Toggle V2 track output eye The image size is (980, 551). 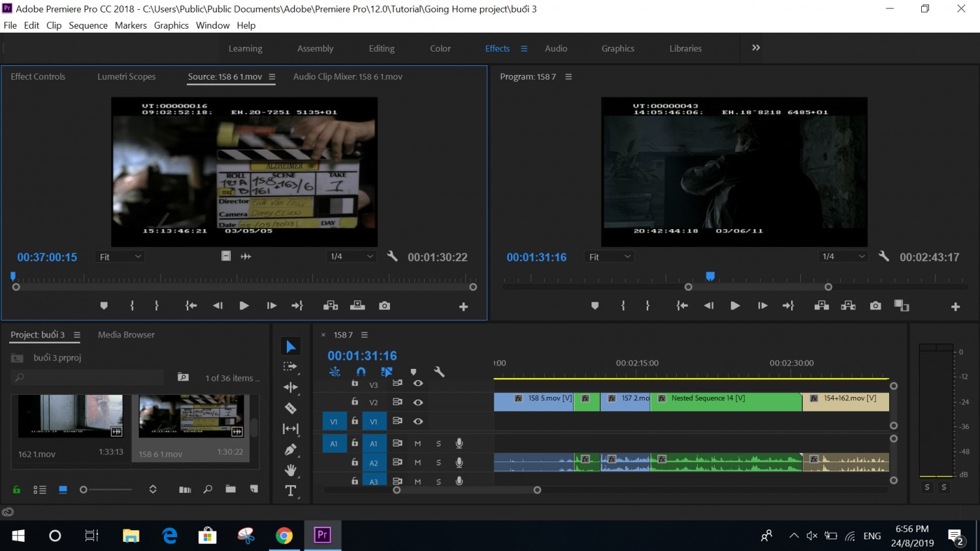point(418,402)
